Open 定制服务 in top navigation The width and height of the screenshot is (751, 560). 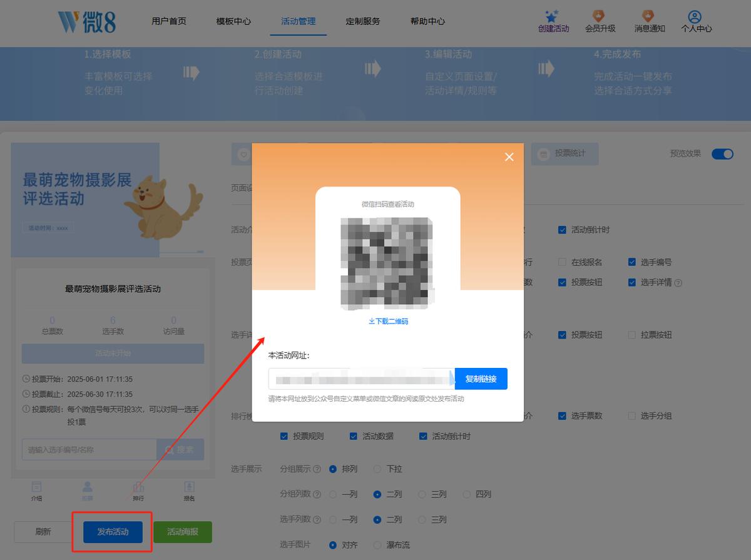(x=363, y=21)
